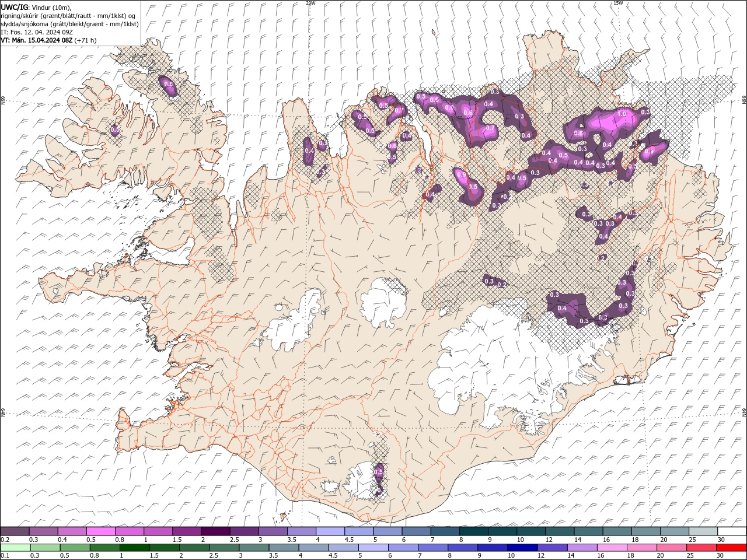Click the snow swatch between 0.3 and 0.4
The image size is (747, 560).
pos(43,531)
